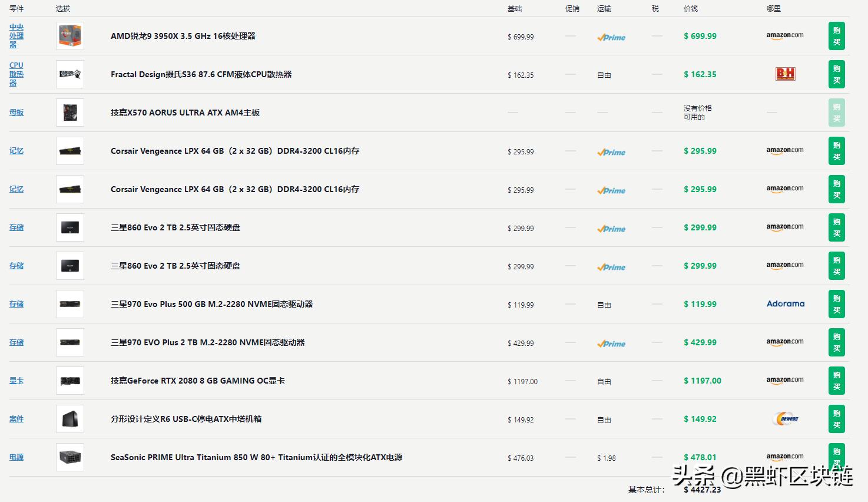
Task: Open the 中央处理器 category link
Action: click(x=16, y=36)
